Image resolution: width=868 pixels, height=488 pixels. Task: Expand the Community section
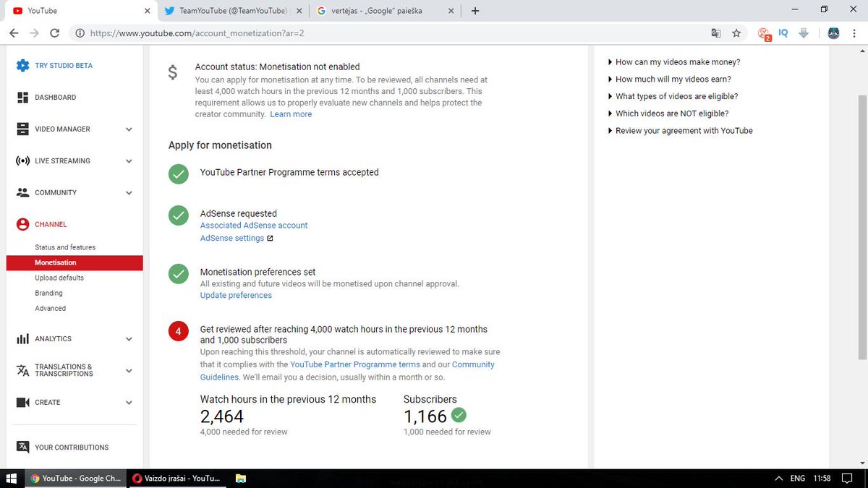pos(129,193)
